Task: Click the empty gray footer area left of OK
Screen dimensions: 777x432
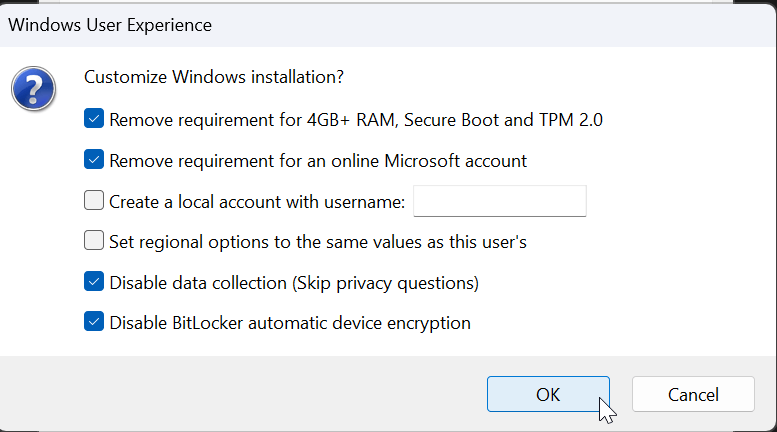Action: [243, 394]
